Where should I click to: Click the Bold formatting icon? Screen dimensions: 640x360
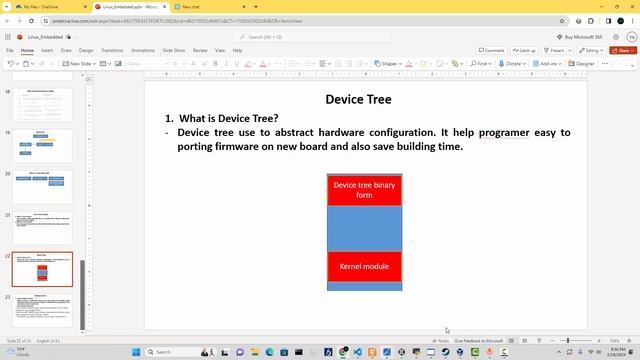[x=216, y=64]
